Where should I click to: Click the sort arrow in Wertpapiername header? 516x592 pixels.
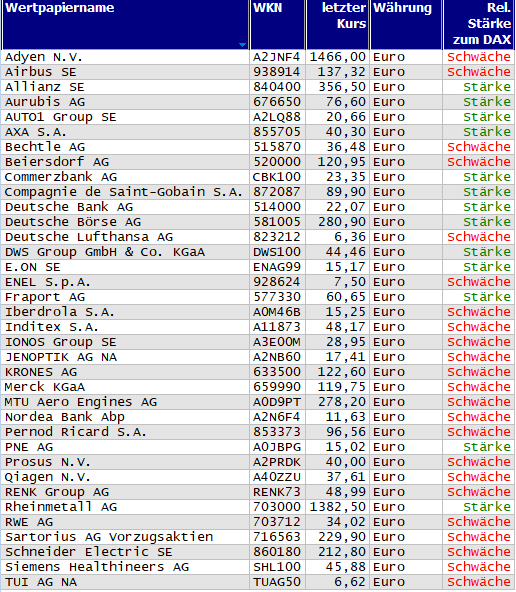tap(242, 45)
